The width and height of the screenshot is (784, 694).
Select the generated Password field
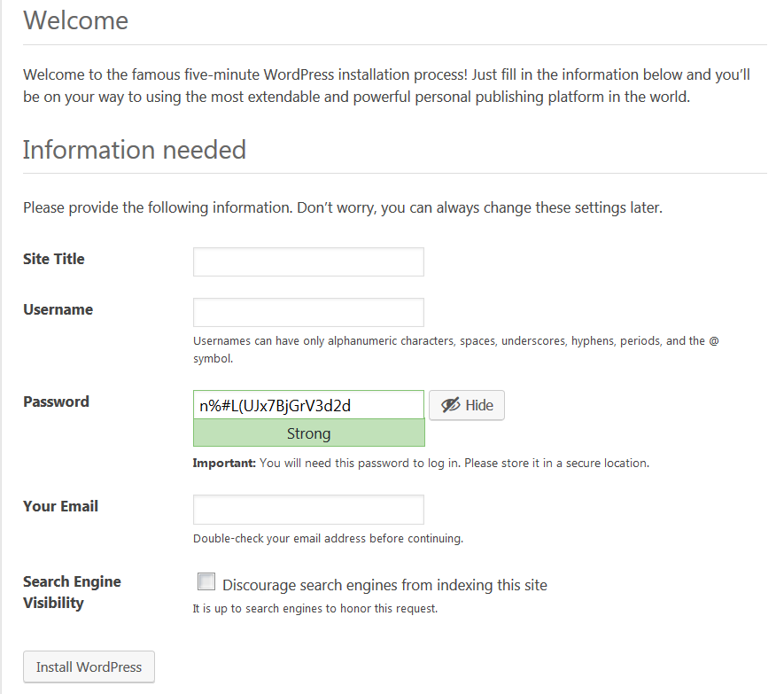(x=308, y=405)
